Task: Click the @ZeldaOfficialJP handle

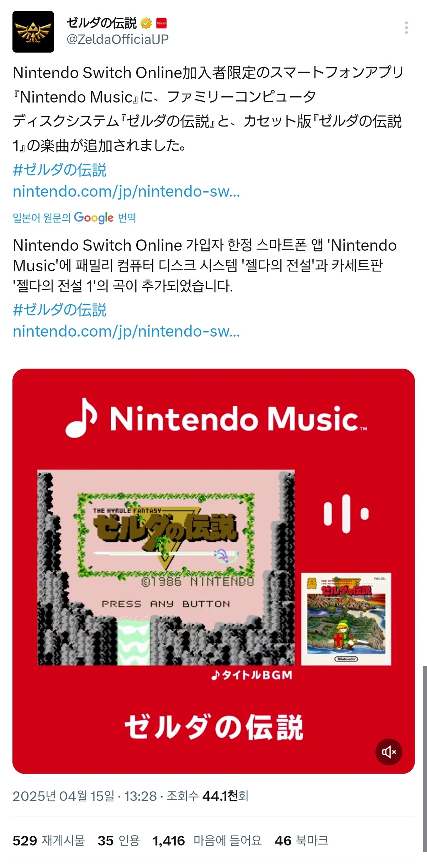Action: coord(117,39)
